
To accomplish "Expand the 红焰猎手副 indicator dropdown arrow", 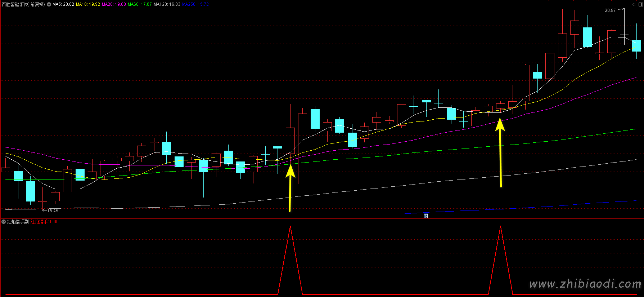I will coord(4,222).
